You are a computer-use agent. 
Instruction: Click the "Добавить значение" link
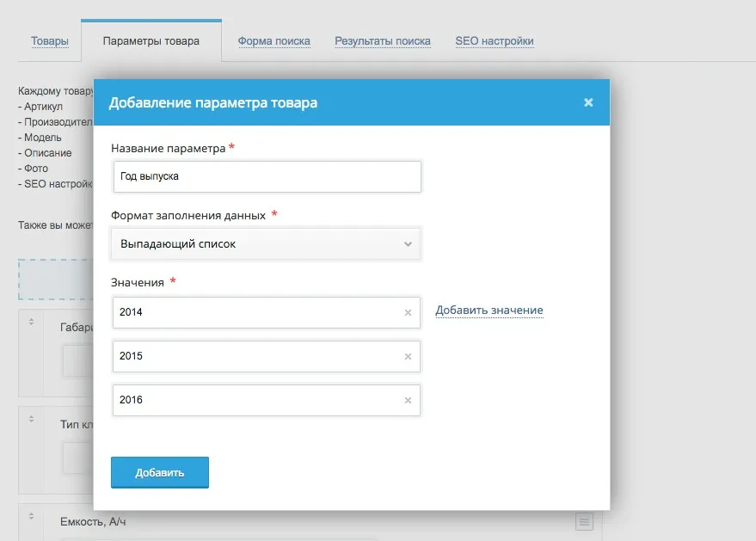(489, 309)
